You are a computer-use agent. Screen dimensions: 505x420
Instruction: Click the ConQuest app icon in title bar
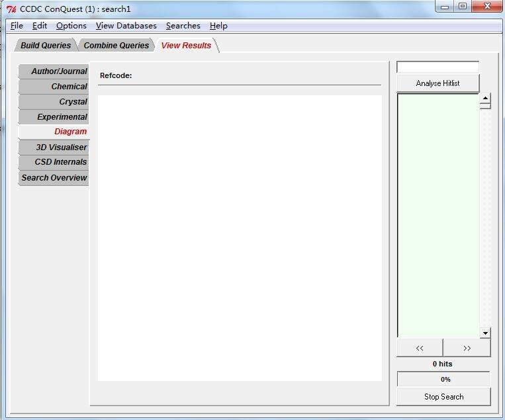pos(11,9)
